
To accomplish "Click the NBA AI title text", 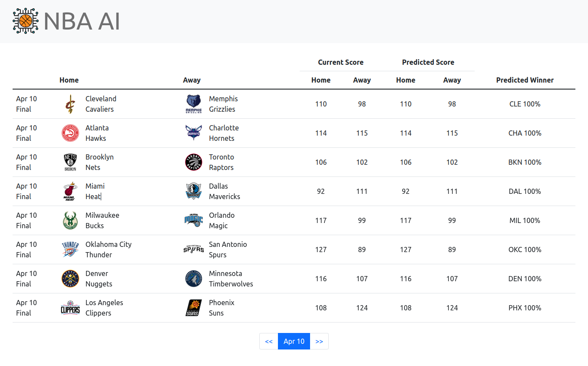I will [82, 21].
